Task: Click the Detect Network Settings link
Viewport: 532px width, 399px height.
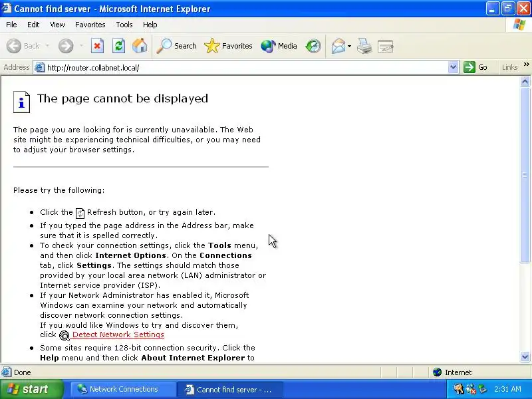Action: [x=118, y=334]
